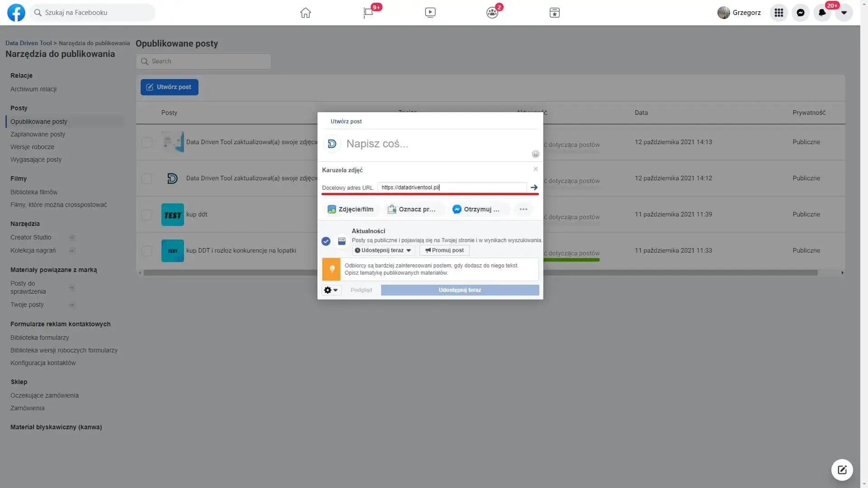Screen dimensions: 868x488
Task: Open the Pages flag icon
Action: [x=368, y=13]
